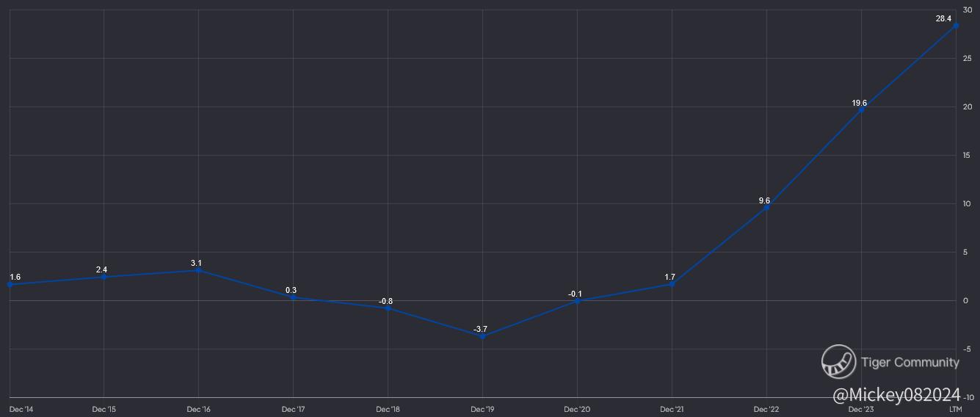Select the 9.6 data point for Dec '22
The width and height of the screenshot is (980, 417).
pyautogui.click(x=766, y=208)
